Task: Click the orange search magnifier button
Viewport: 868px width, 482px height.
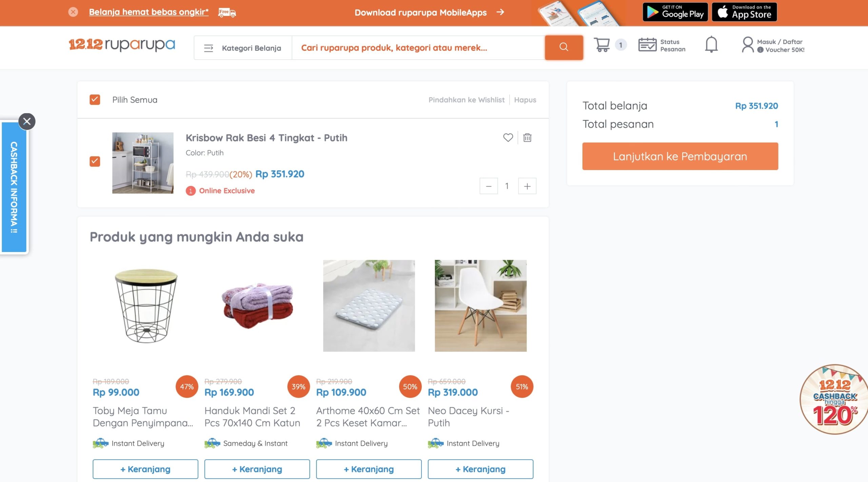Action: click(x=564, y=47)
